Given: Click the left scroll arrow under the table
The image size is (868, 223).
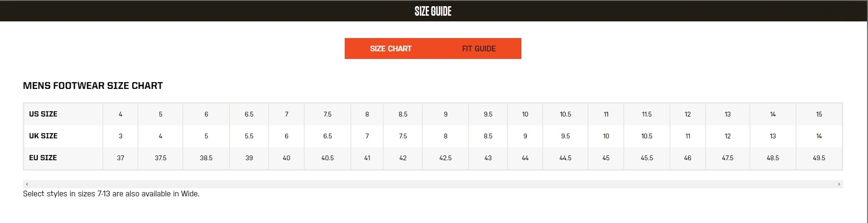Looking at the screenshot, I should click(x=27, y=184).
